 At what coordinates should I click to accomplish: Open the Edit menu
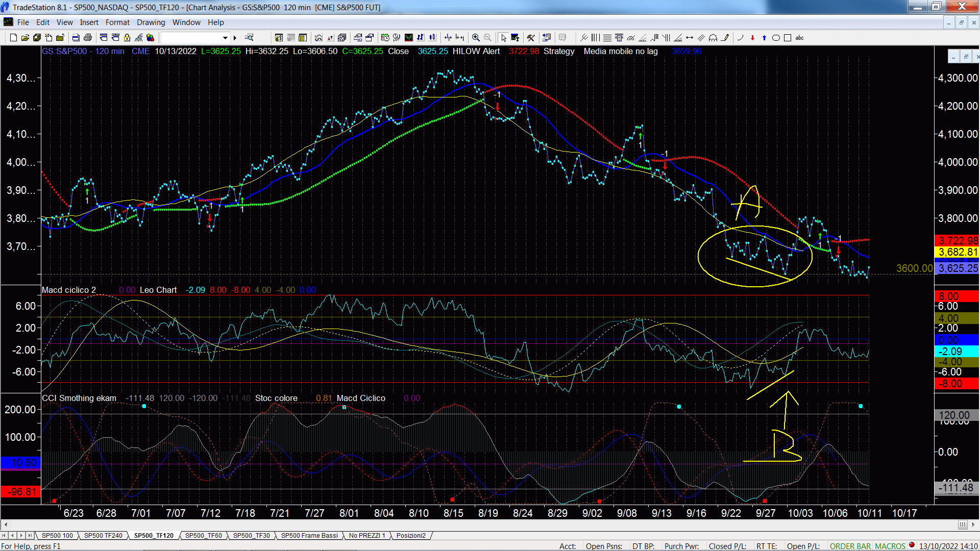(43, 22)
